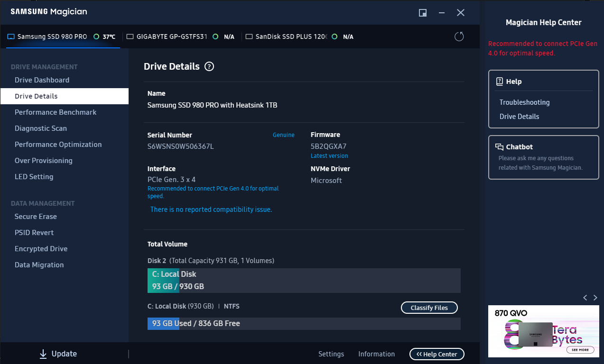The height and width of the screenshot is (364, 604).
Task: Click the no reported compatibility issue message
Action: point(211,209)
